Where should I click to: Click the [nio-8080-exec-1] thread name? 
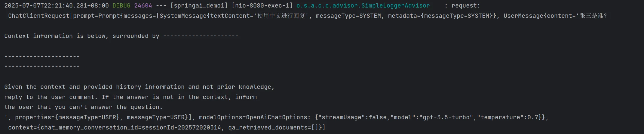262,5
